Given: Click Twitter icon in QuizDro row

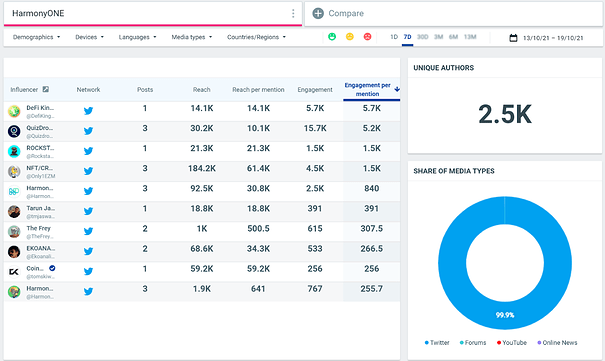Looking at the screenshot, I should pyautogui.click(x=88, y=131).
